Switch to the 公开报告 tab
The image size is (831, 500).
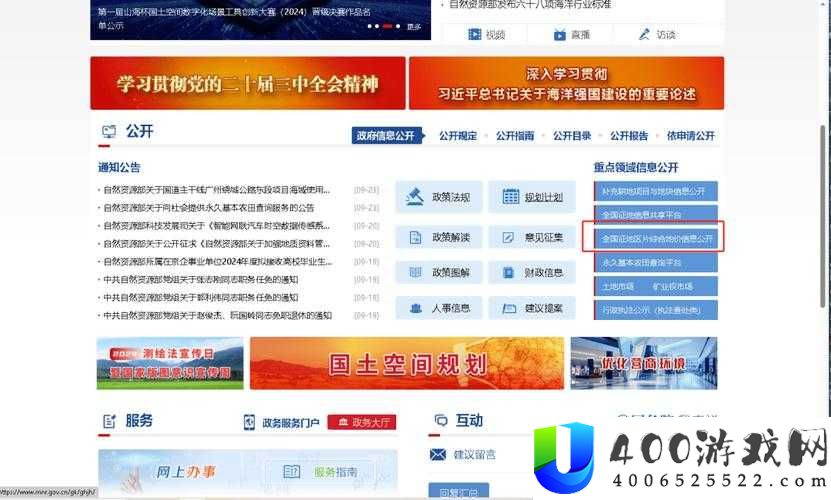point(629,136)
